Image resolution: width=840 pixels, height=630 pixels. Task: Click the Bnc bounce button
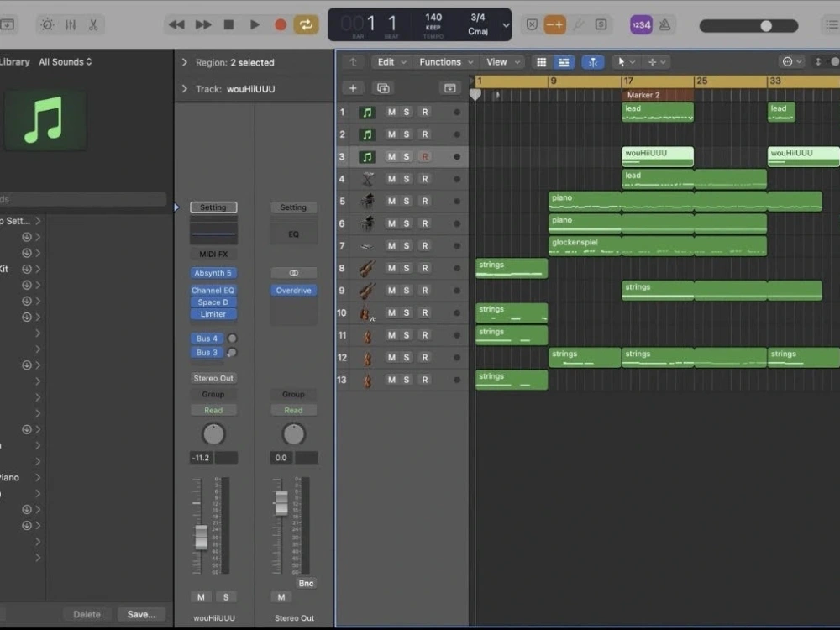tap(306, 584)
